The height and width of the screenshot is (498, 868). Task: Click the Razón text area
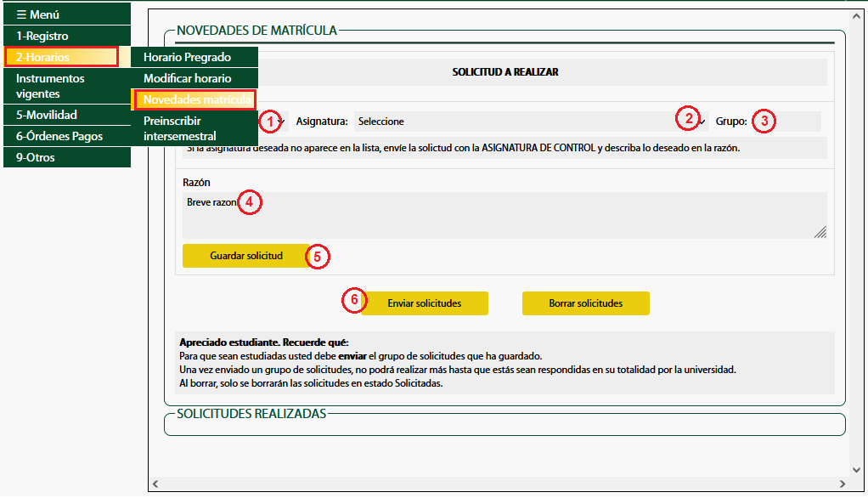tap(504, 216)
